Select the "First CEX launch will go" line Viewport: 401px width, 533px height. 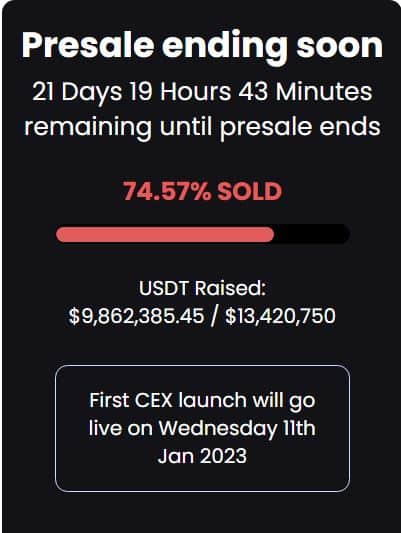click(x=202, y=401)
